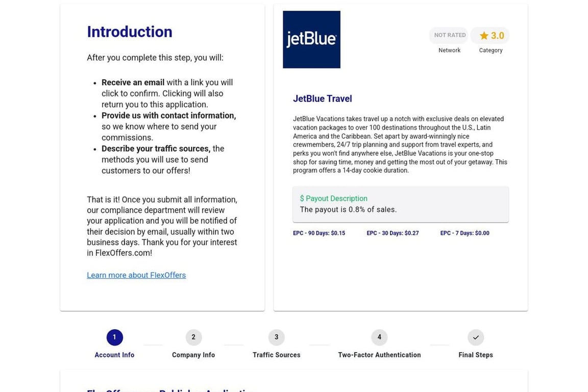The image size is (588, 392).
Task: Go to the Account Info step label
Action: (x=114, y=355)
